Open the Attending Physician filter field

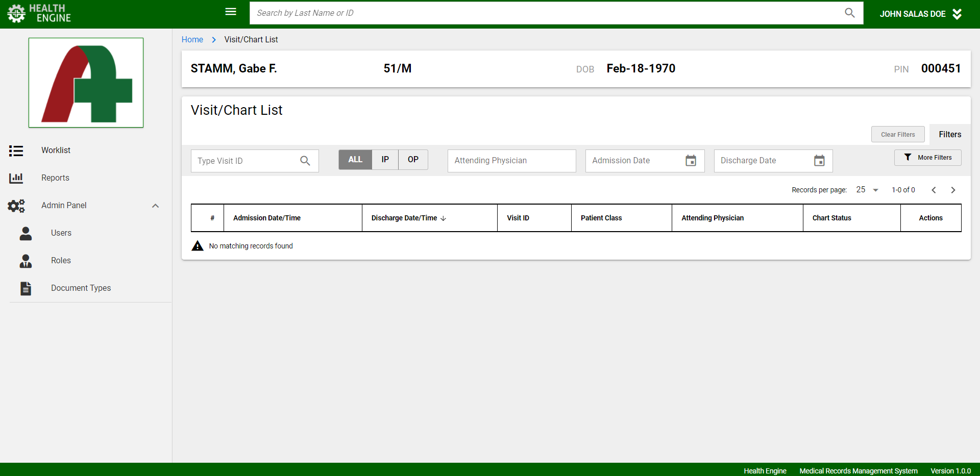511,161
